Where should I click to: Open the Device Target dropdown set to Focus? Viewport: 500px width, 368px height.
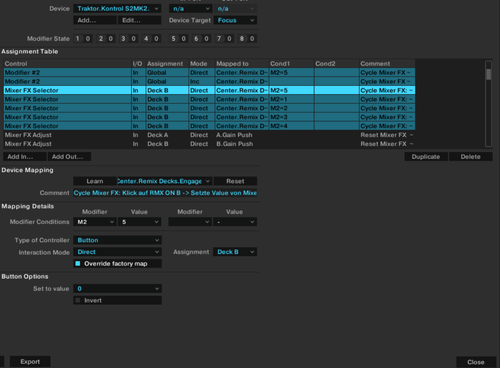click(235, 20)
